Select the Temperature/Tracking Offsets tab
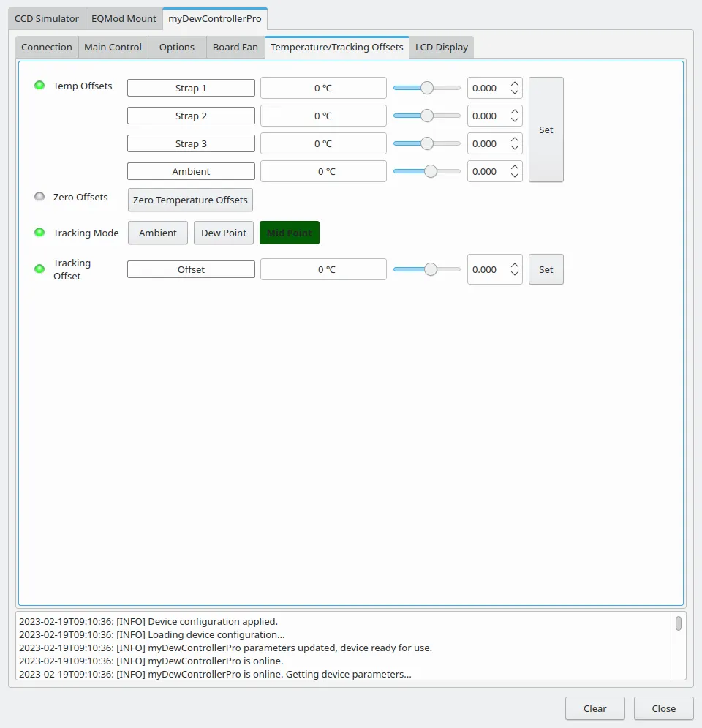 (x=337, y=47)
